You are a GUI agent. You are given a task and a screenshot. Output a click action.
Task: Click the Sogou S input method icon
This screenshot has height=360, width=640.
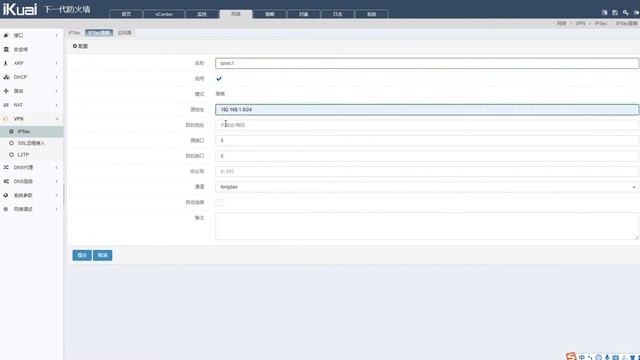click(571, 356)
